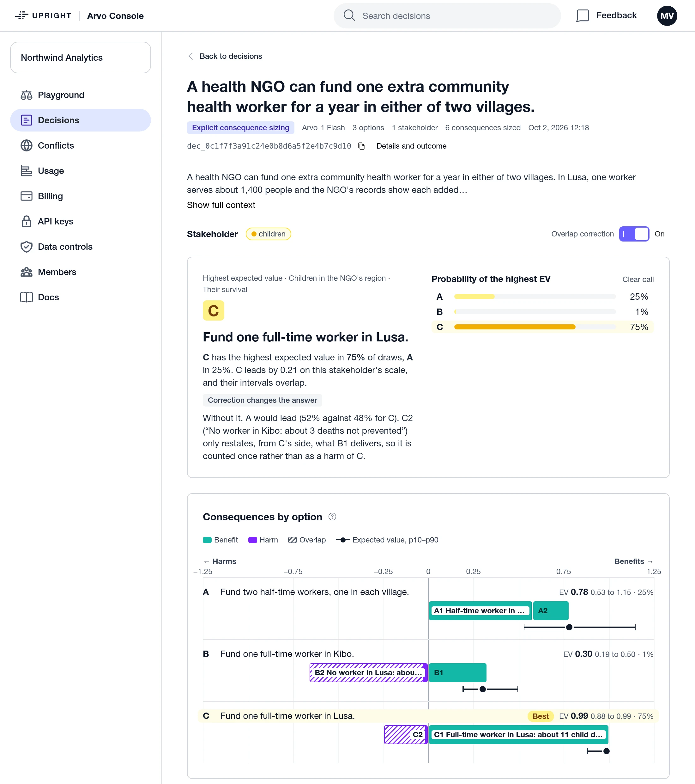Click the Explicit consequence sizing tag

240,128
